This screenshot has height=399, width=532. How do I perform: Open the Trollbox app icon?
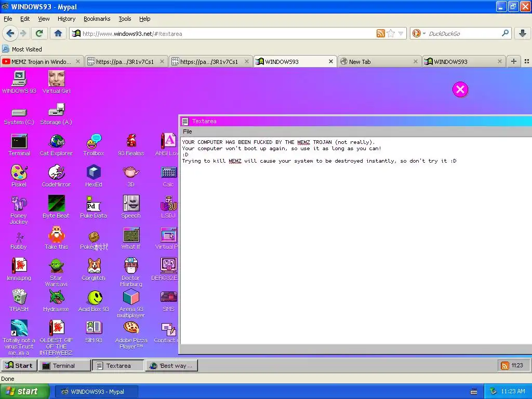pos(94,145)
